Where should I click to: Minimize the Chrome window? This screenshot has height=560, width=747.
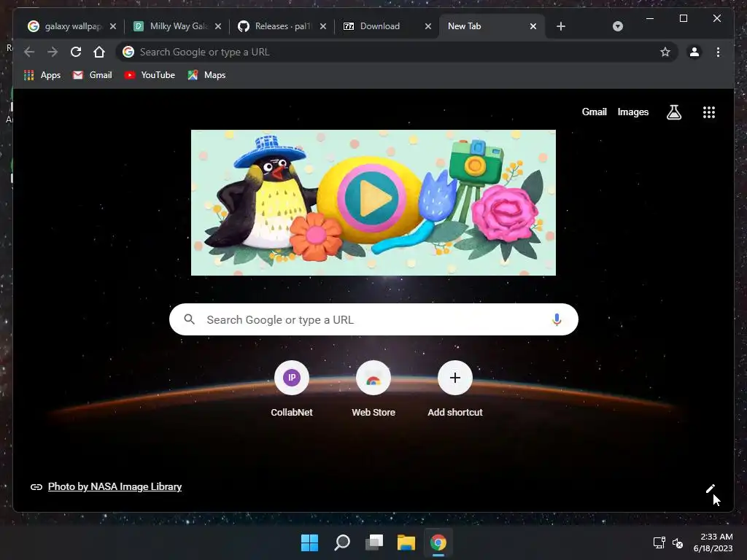point(650,18)
